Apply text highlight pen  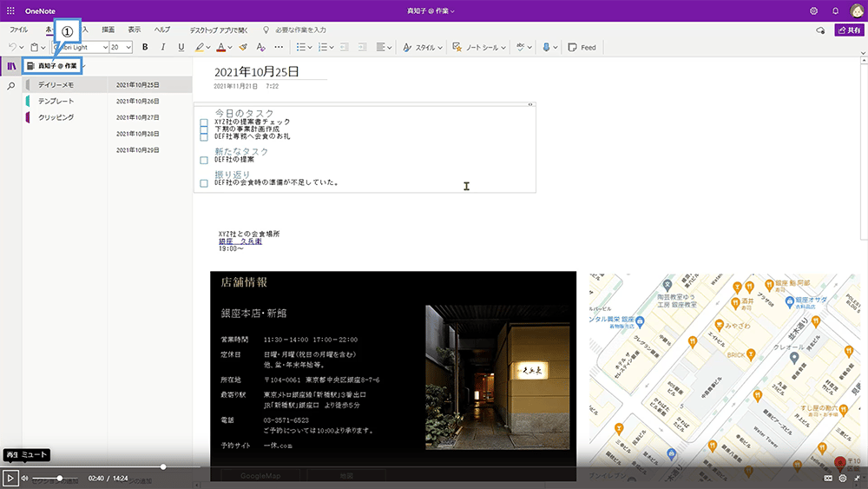tap(200, 47)
